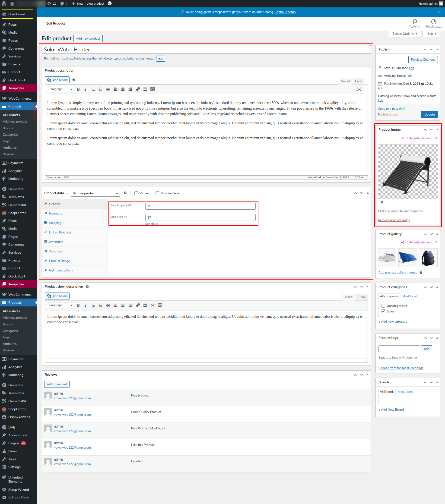Screen dimensions: 445x504
Task: Check the Downloadable checkbox
Action: 157,193
